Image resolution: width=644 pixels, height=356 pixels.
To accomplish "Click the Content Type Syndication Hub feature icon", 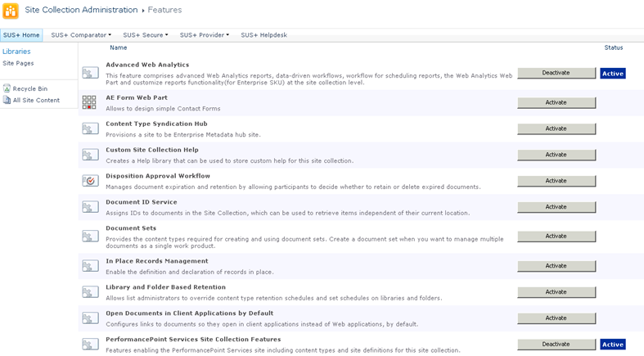I will tap(90, 129).
